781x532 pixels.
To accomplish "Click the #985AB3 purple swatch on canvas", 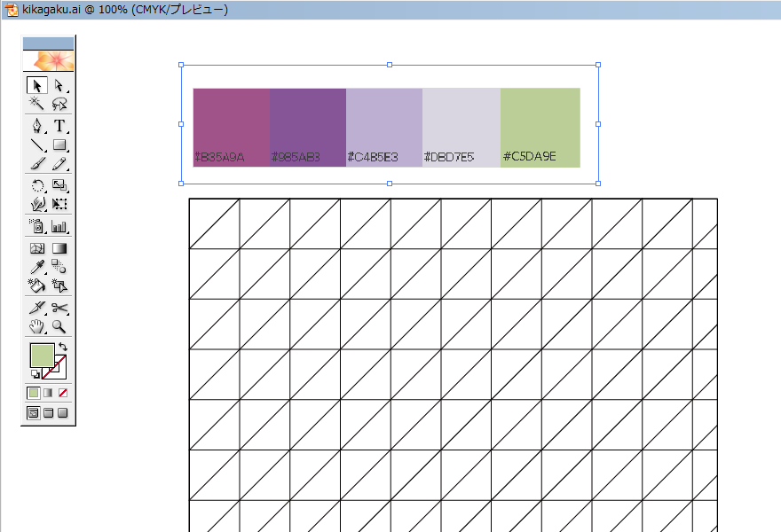I will tap(308, 128).
